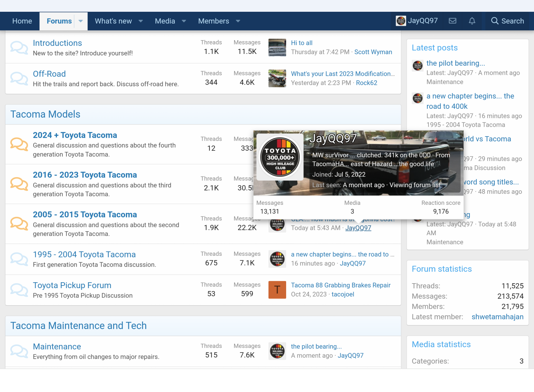Image resolution: width=534 pixels, height=392 pixels.
Task: Expand the Members dropdown arrow
Action: [x=238, y=21]
